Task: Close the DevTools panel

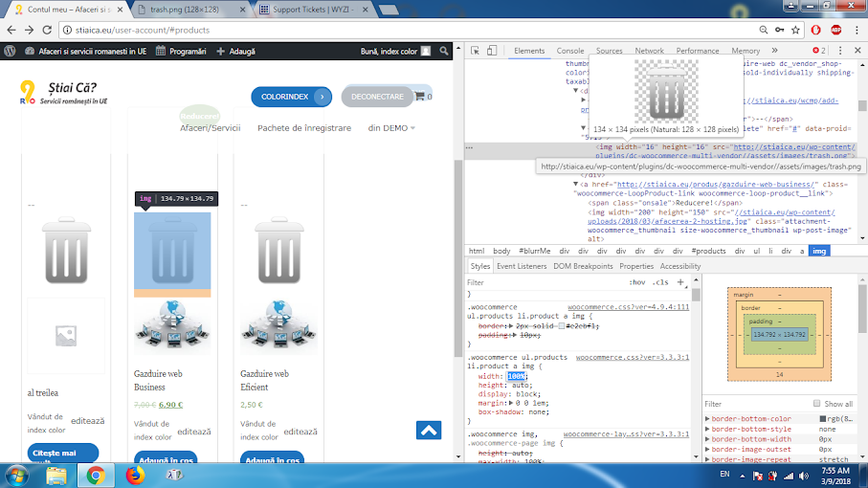Action: 857,51
